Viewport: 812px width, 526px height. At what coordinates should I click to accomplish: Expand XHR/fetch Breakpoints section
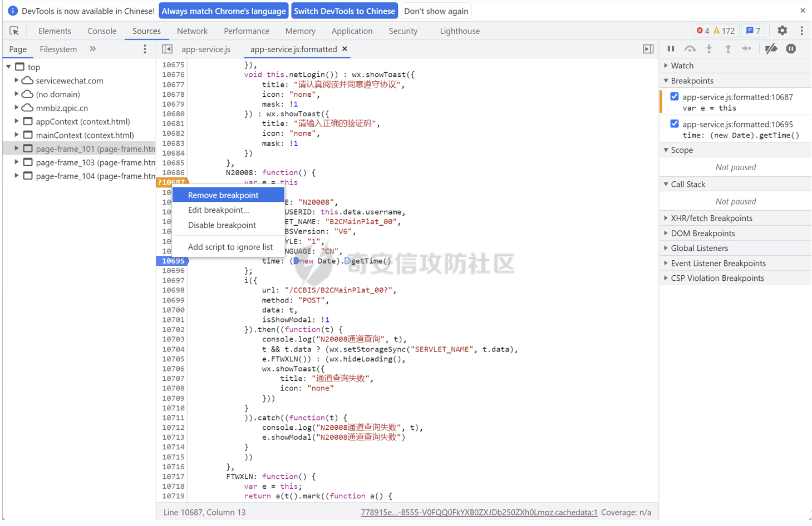[735, 218]
